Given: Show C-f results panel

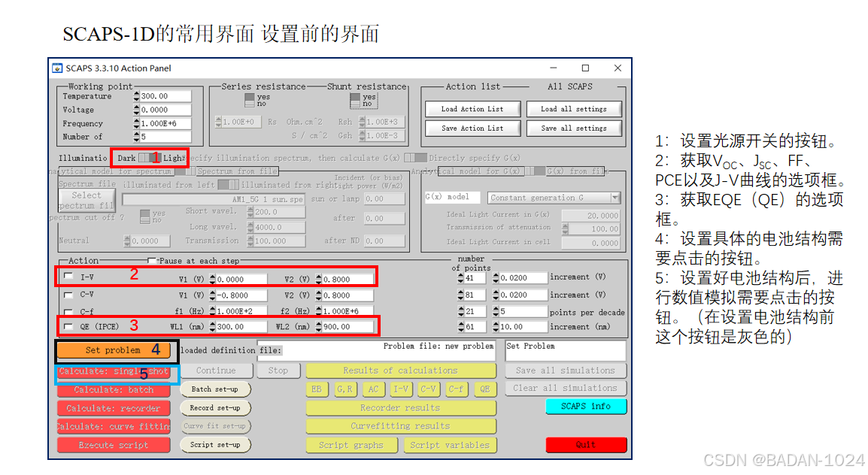Looking at the screenshot, I should point(456,389).
